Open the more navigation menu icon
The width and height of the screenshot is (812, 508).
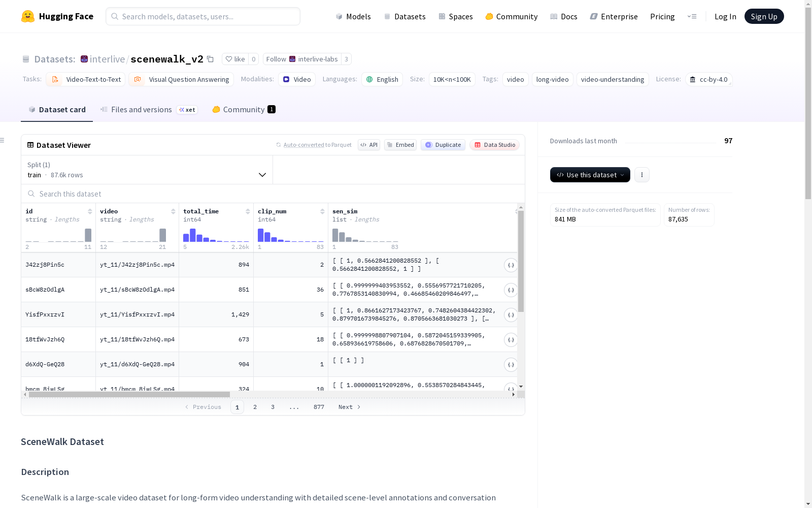coord(692,16)
